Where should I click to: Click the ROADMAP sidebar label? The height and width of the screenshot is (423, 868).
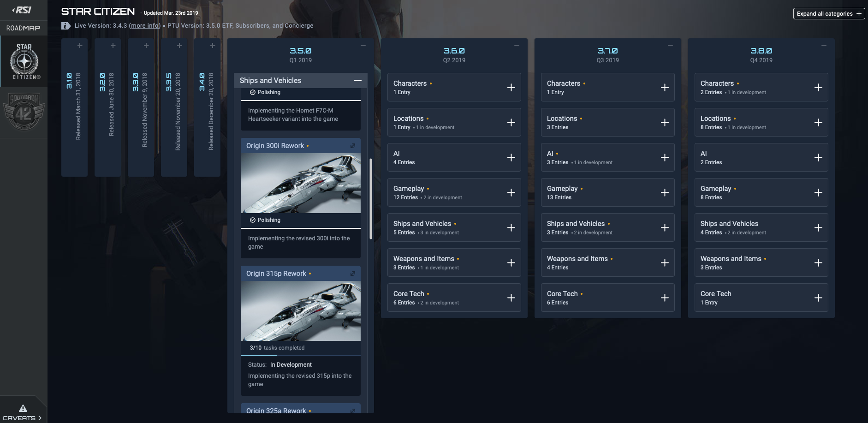click(23, 28)
